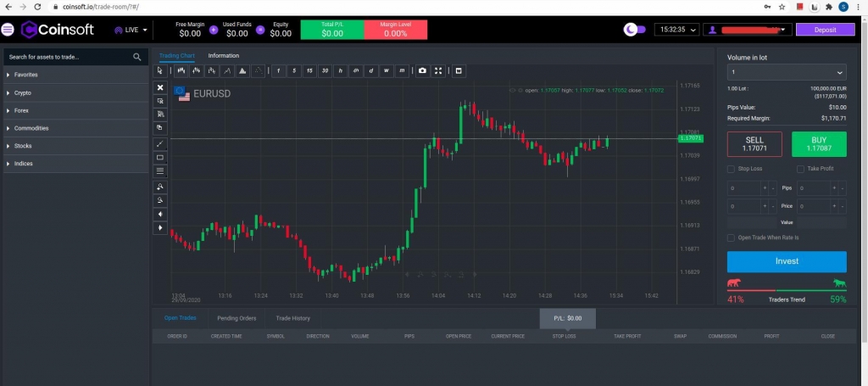
Task: Open the chart layout window icon
Action: click(x=459, y=71)
